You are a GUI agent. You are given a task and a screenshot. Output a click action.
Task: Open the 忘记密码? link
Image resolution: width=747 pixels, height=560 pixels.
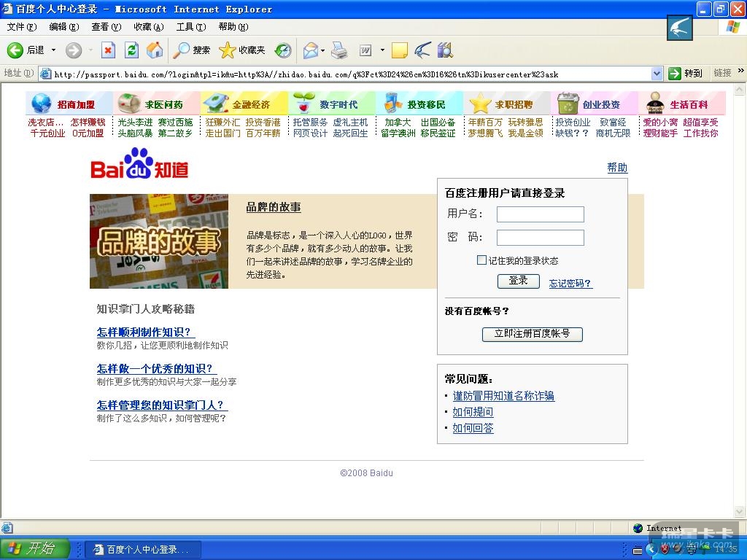570,284
